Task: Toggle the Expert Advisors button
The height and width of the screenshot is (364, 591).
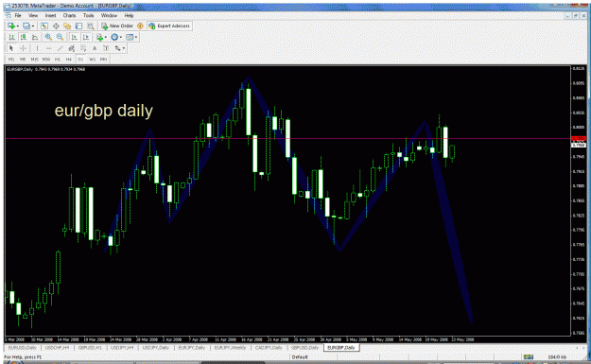Action: coord(169,26)
